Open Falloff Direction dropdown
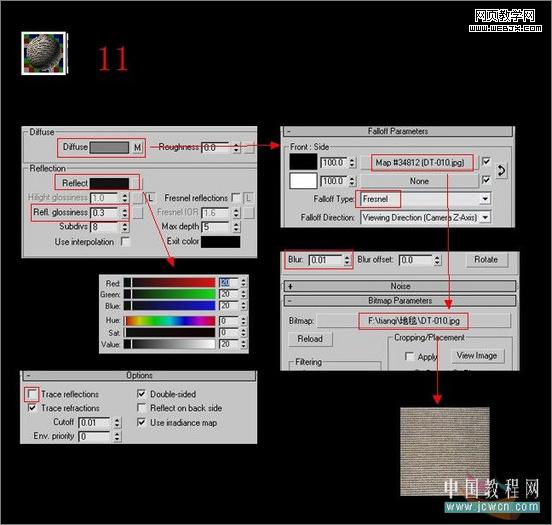This screenshot has height=525, width=552. point(485,217)
